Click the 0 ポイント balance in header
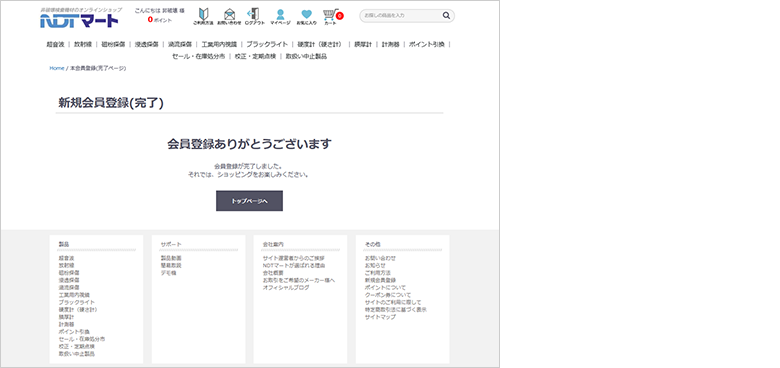 click(x=159, y=20)
